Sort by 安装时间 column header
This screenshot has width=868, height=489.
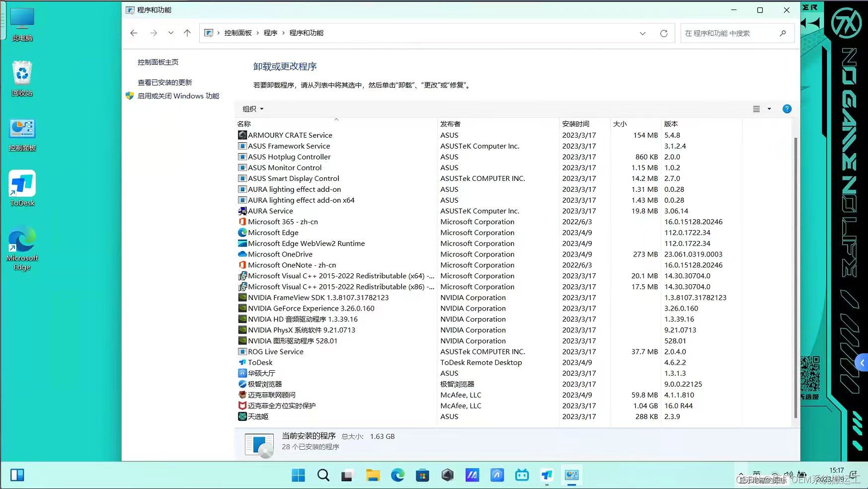click(584, 124)
